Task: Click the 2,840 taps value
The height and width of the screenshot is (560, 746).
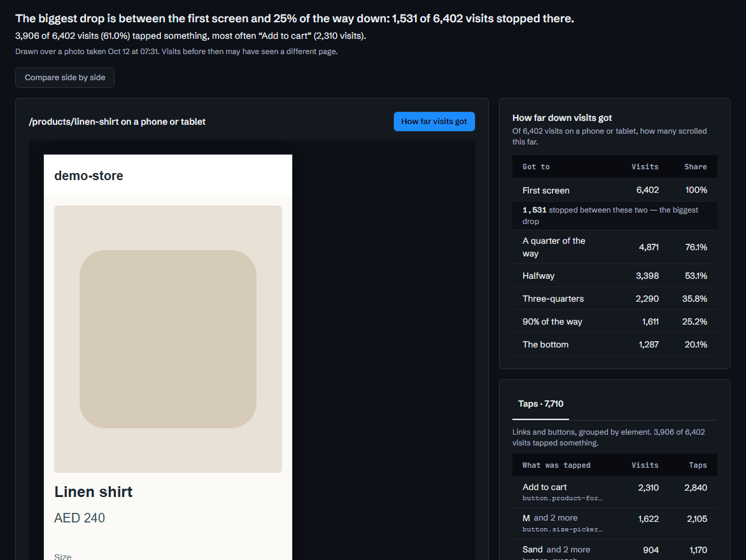Action: pyautogui.click(x=696, y=487)
